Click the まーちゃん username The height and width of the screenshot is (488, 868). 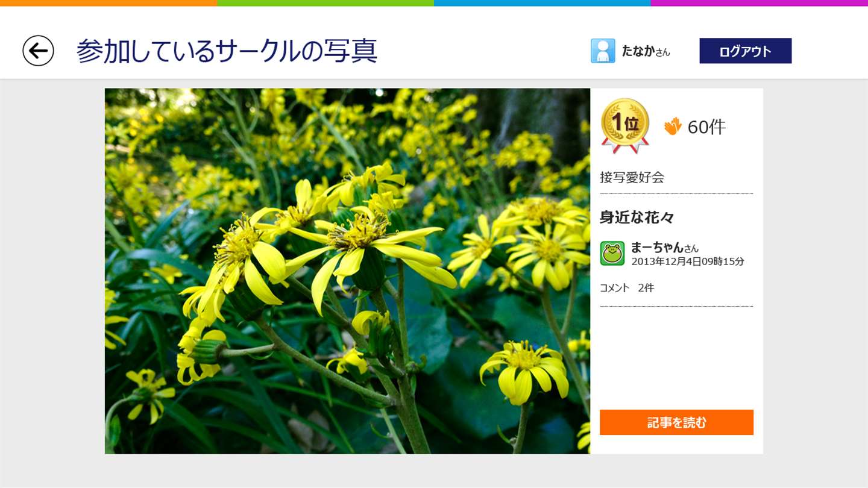pyautogui.click(x=657, y=247)
